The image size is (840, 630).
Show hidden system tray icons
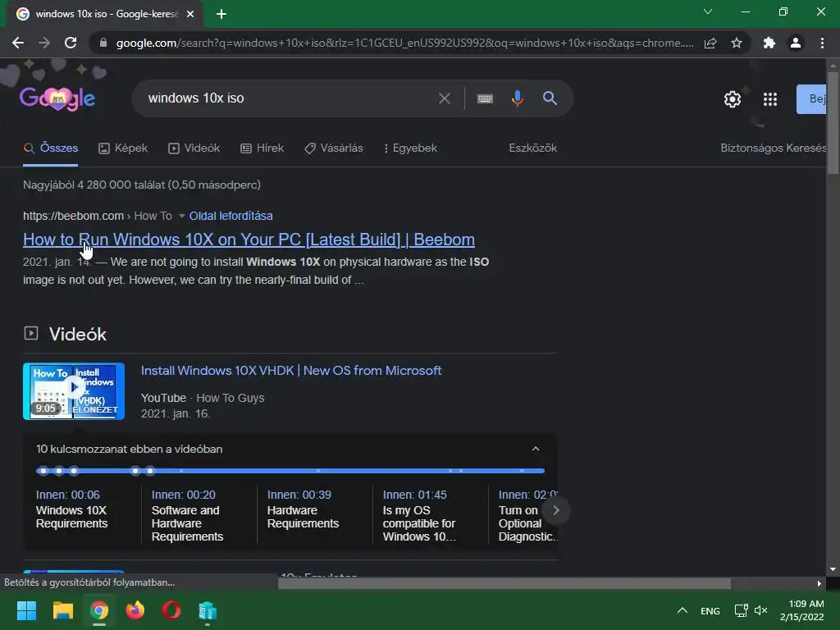(x=682, y=610)
